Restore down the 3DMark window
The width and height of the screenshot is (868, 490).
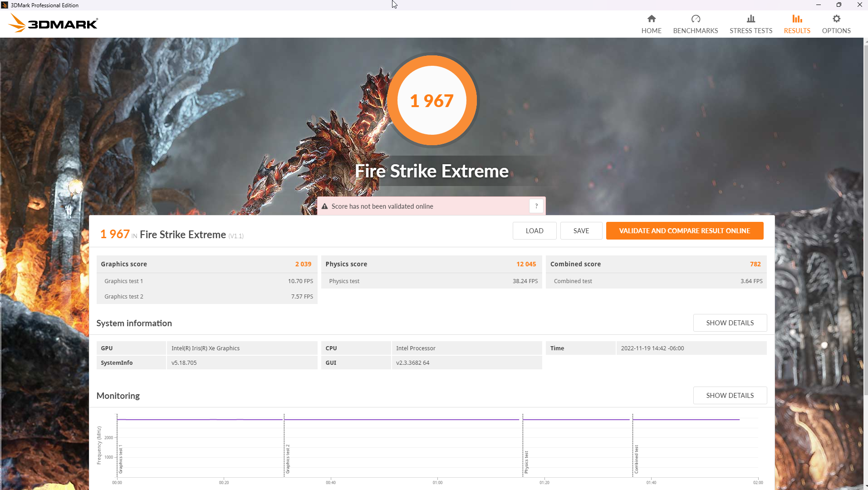coord(839,5)
